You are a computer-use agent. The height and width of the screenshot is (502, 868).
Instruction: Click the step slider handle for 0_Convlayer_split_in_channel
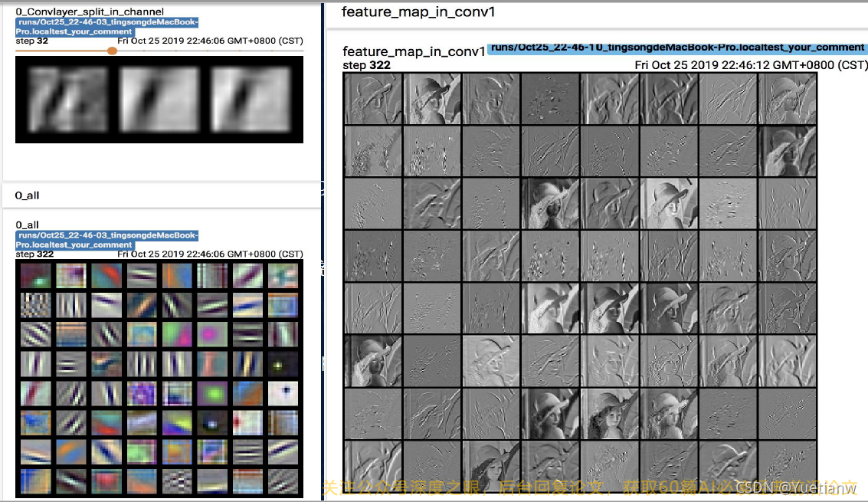[112, 51]
